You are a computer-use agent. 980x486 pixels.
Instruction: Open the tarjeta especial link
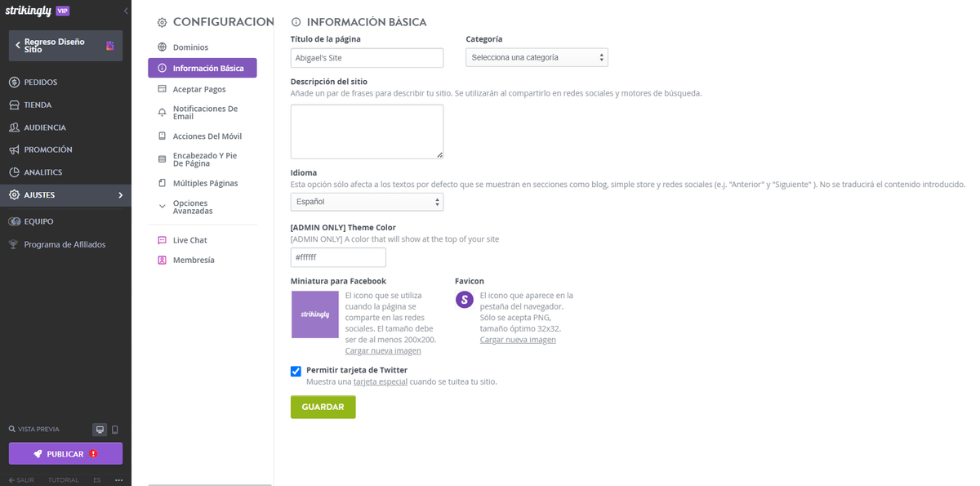(x=381, y=381)
